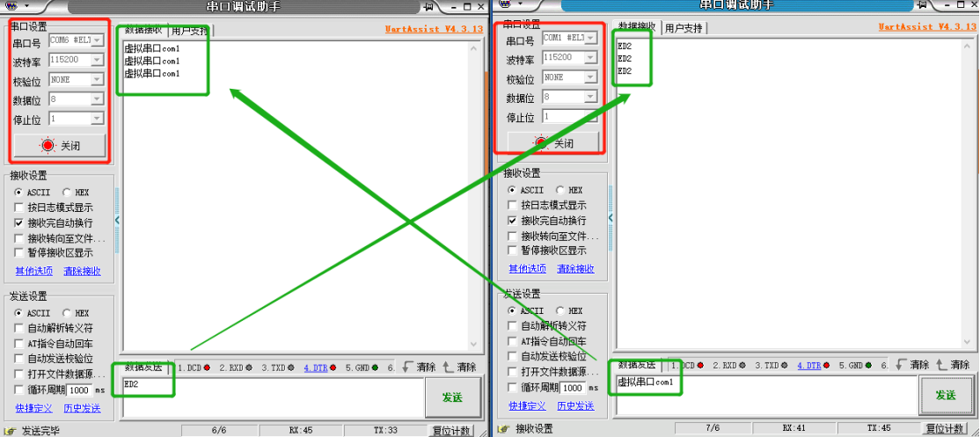Viewport: 980px width, 437px height.
Task: Click the GND green indicator in left window
Action: point(375,368)
